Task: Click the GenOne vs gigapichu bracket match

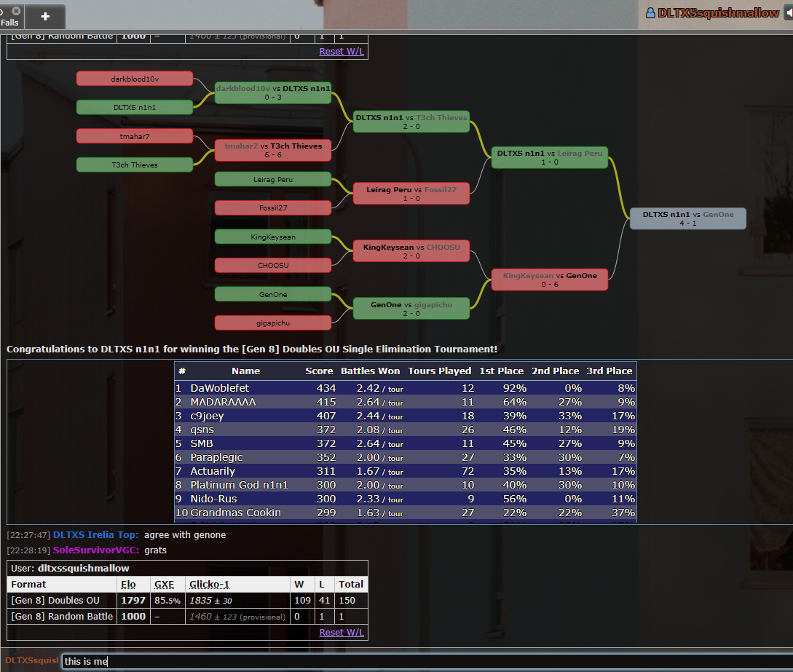Action: pyautogui.click(x=411, y=308)
